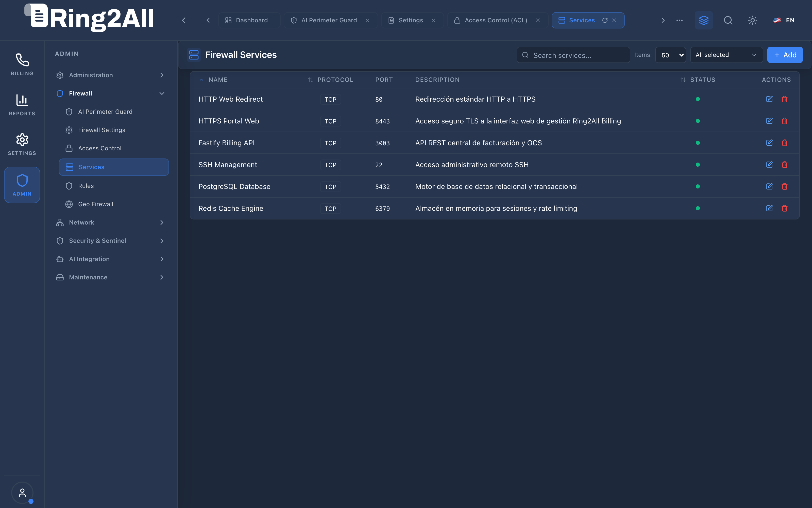The image size is (812, 508).
Task: Edit the HTTPS Portal Web service
Action: coord(769,121)
